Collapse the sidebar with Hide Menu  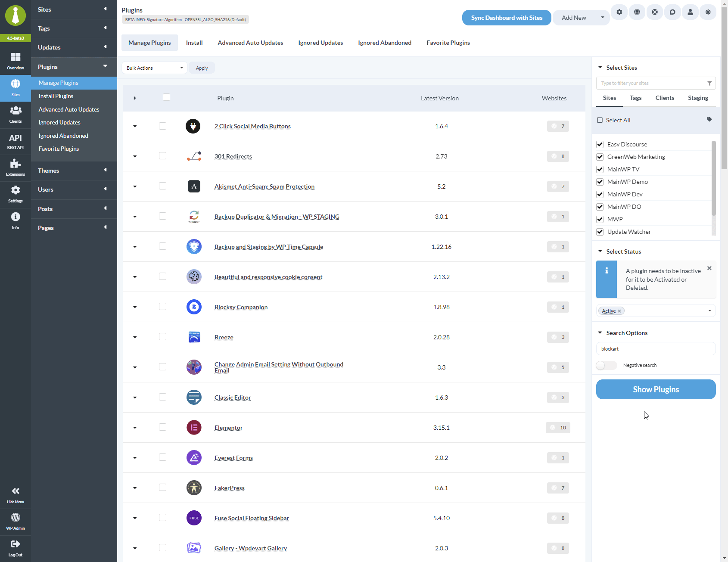(x=16, y=495)
